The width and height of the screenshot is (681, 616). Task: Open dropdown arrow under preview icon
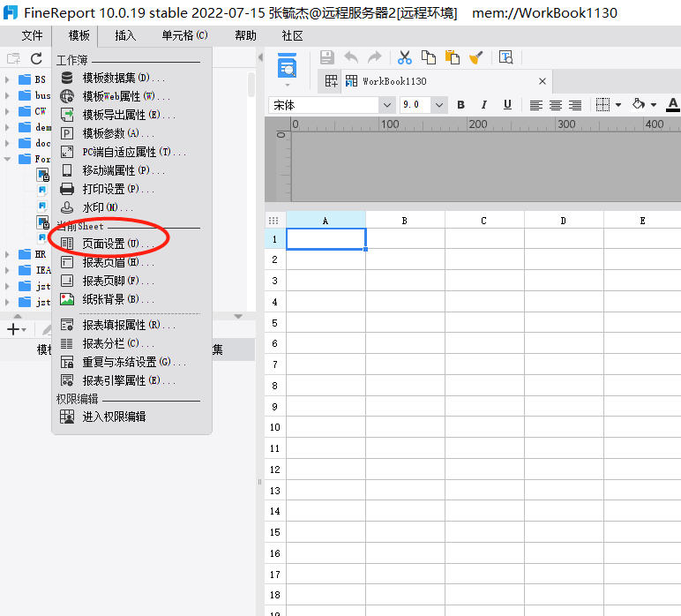[x=287, y=85]
